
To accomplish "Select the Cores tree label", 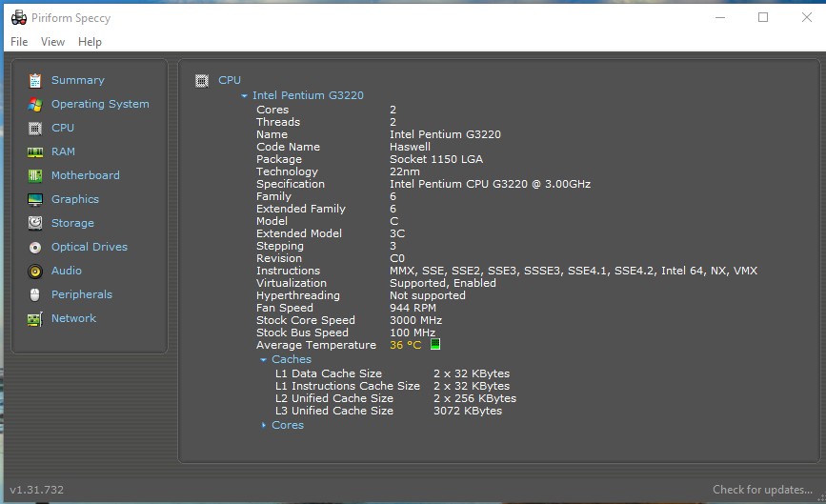I will 288,425.
